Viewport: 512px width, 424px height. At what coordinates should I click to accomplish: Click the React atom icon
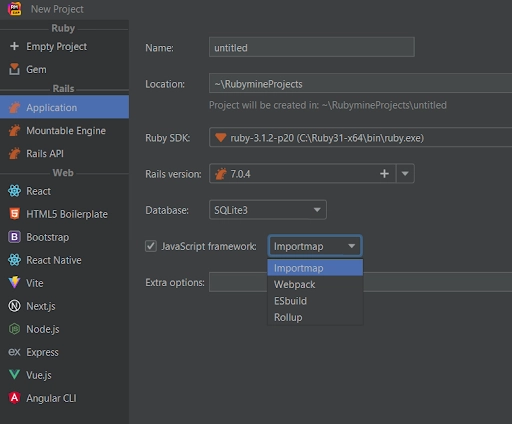point(14,191)
